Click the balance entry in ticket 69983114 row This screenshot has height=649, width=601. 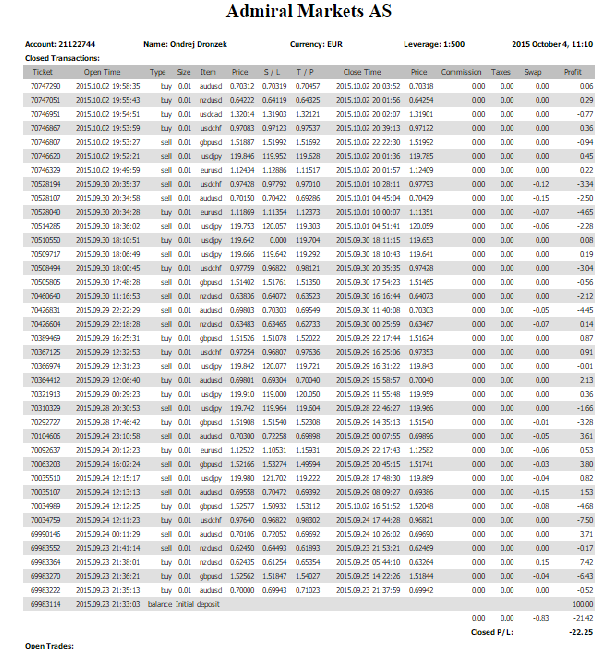click(160, 604)
